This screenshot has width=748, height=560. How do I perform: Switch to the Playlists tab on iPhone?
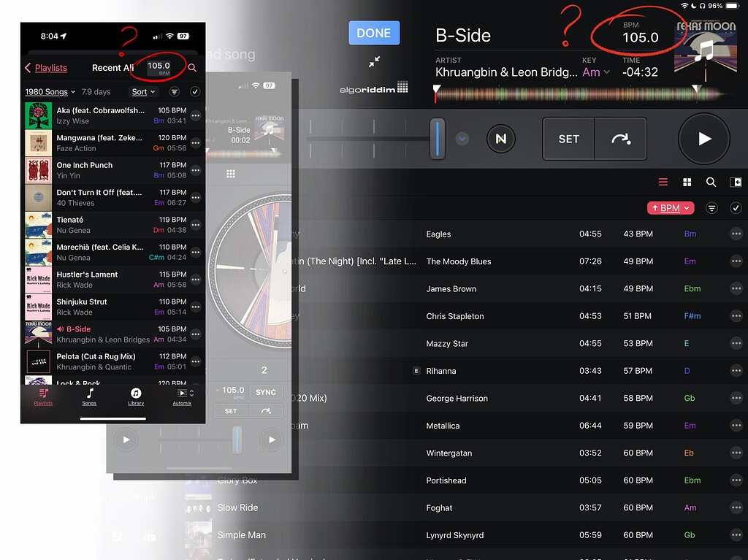(x=43, y=397)
